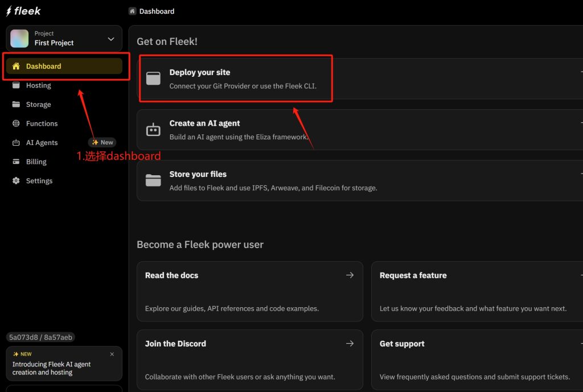Click the Read the docs arrow
Screen dimensions: 583x392
(x=350, y=275)
